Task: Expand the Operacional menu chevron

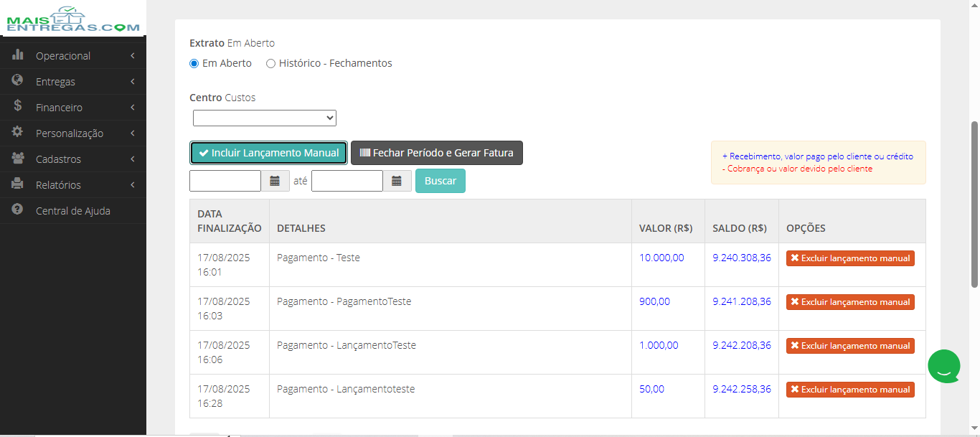Action: [x=133, y=56]
